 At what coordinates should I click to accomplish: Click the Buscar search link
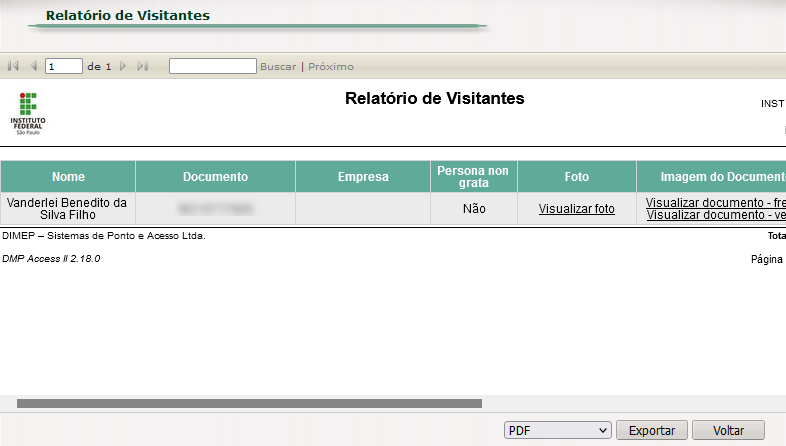point(278,66)
